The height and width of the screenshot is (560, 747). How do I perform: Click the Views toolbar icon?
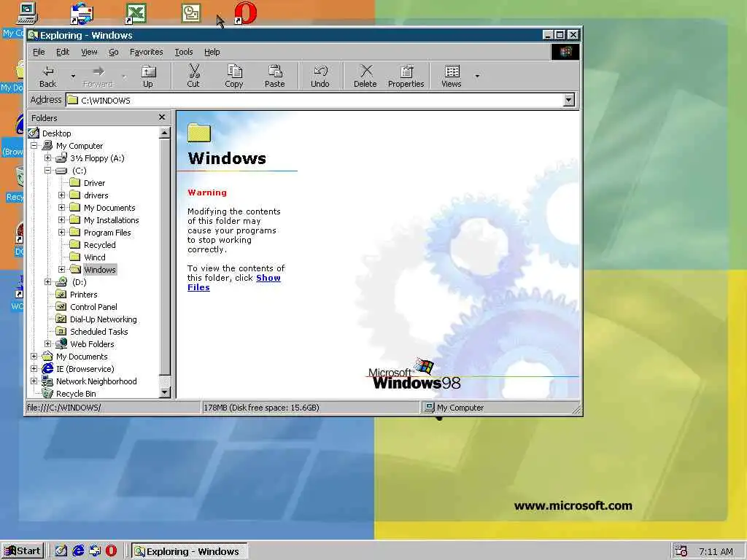451,76
